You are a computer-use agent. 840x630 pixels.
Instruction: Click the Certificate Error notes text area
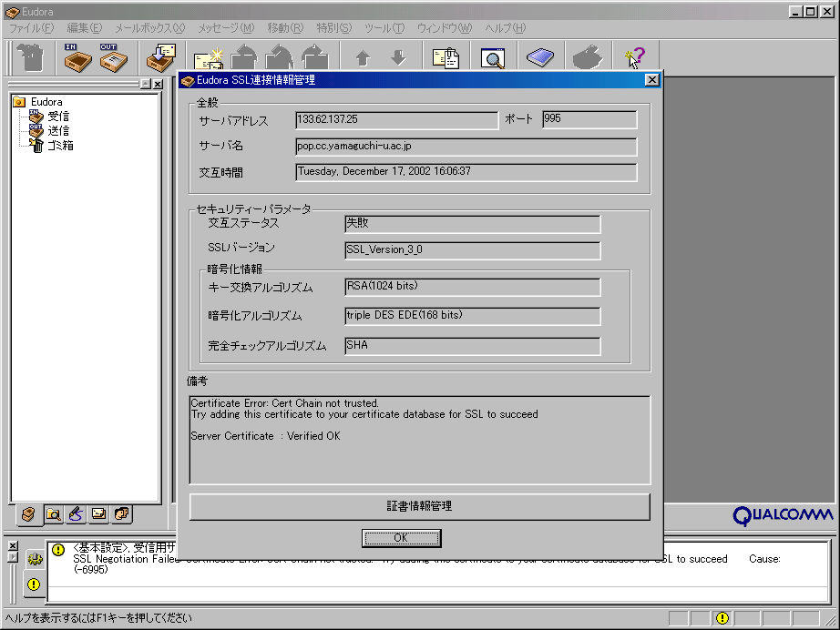420,440
